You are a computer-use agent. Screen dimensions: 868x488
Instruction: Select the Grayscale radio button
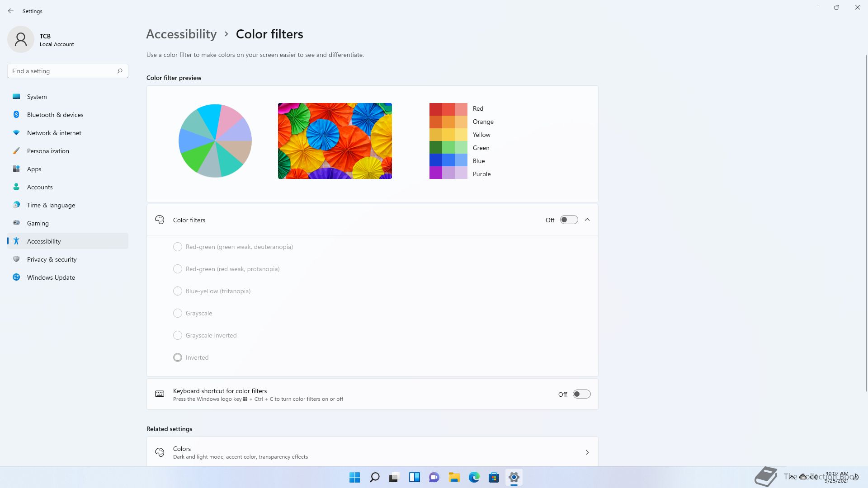[x=178, y=313]
